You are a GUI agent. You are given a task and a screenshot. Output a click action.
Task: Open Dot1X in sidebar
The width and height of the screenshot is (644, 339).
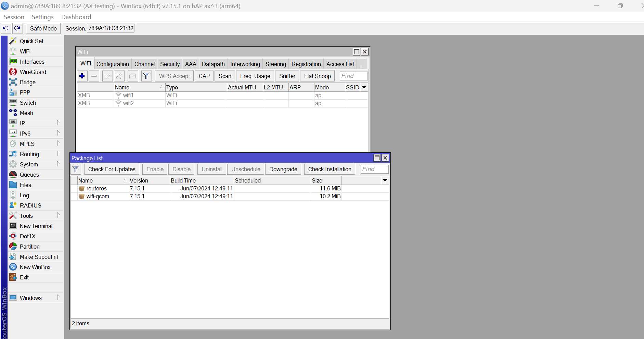[36, 236]
